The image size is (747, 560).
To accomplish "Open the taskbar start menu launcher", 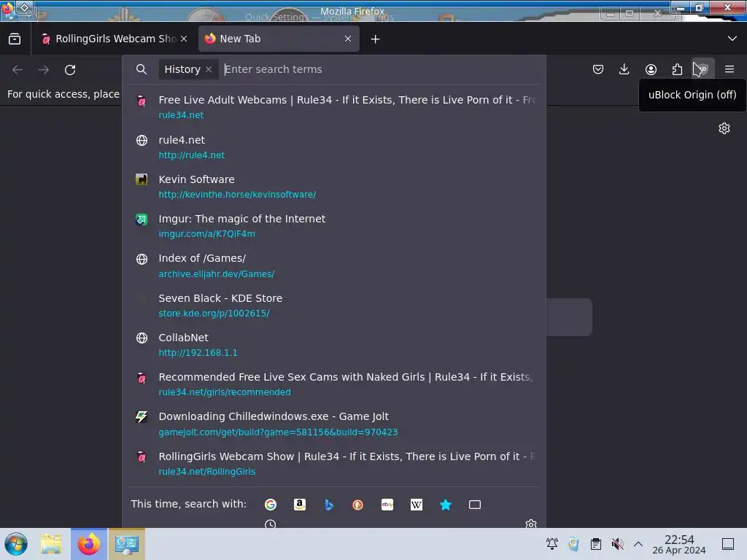I will coord(16,544).
